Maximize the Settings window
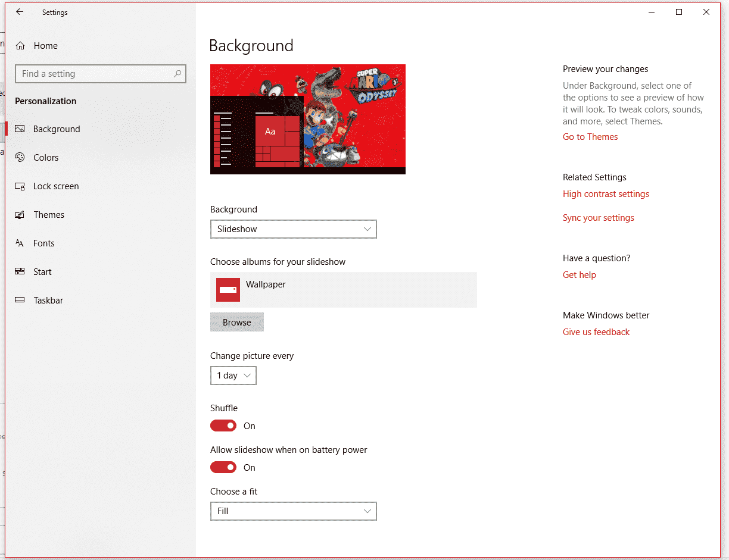Image resolution: width=729 pixels, height=560 pixels. click(679, 12)
